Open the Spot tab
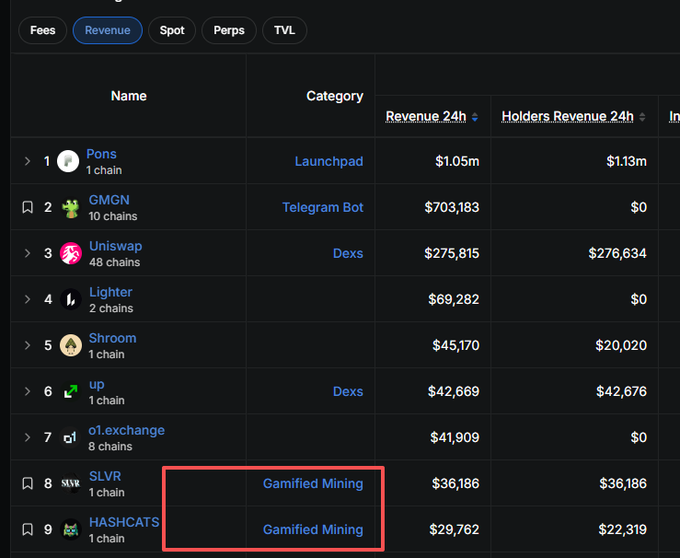The height and width of the screenshot is (558, 680). (x=172, y=30)
